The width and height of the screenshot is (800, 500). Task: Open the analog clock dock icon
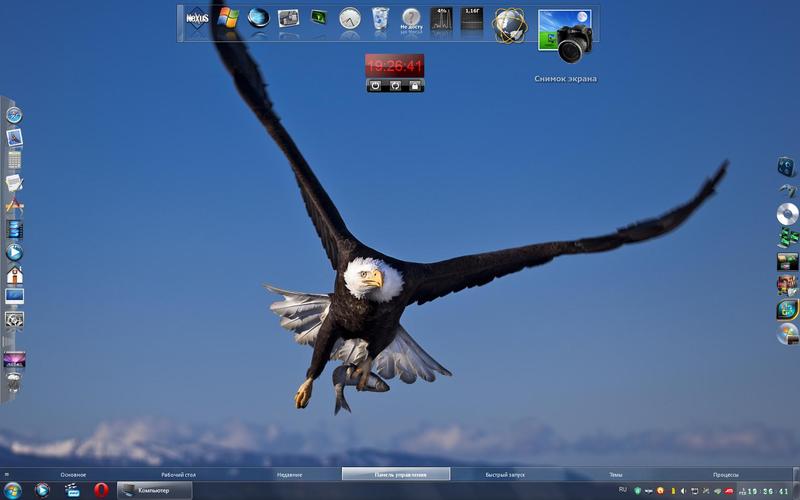click(x=350, y=18)
